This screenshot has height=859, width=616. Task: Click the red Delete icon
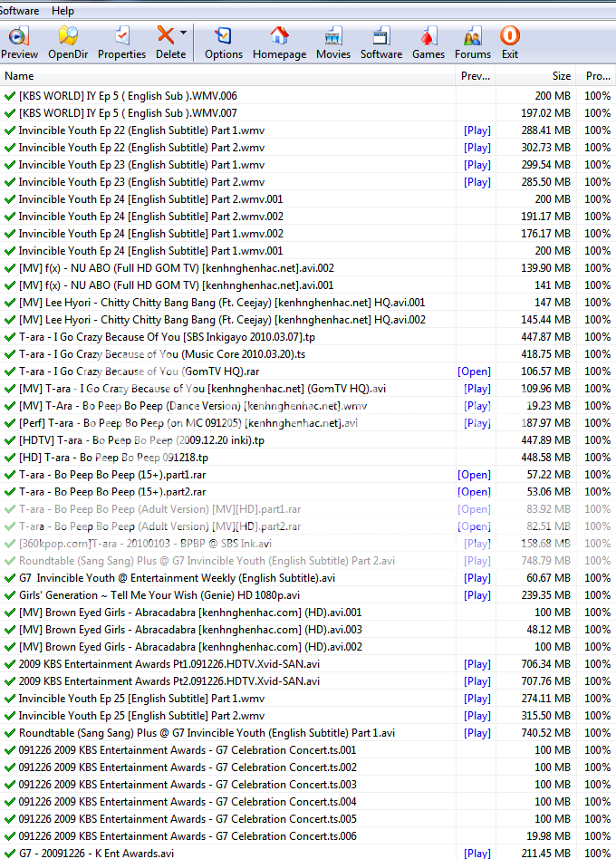166,36
